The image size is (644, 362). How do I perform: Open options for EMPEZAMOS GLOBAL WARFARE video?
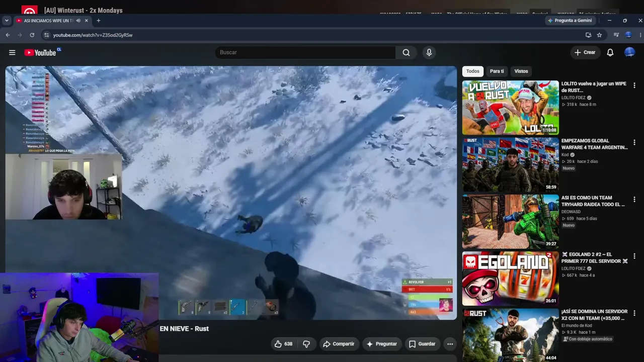pos(634,142)
